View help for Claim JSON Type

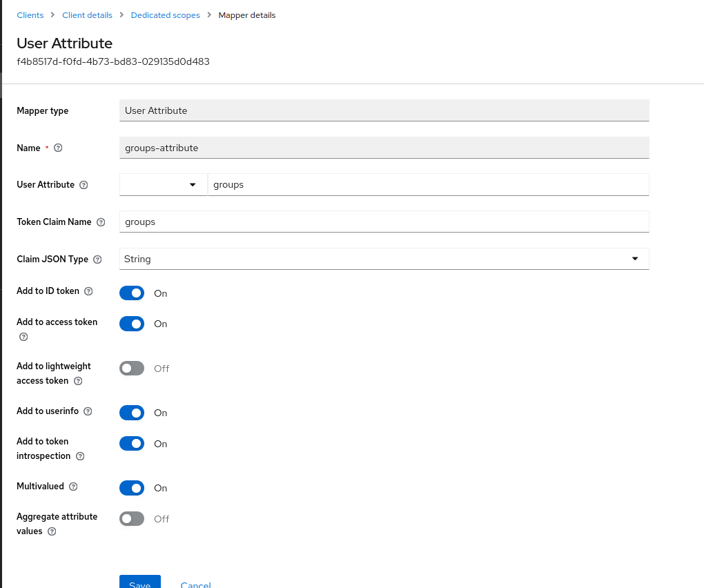(x=97, y=259)
